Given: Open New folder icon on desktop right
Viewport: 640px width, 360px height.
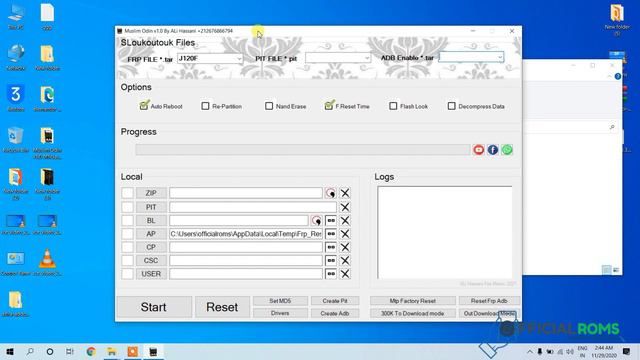Looking at the screenshot, I should coord(617,19).
